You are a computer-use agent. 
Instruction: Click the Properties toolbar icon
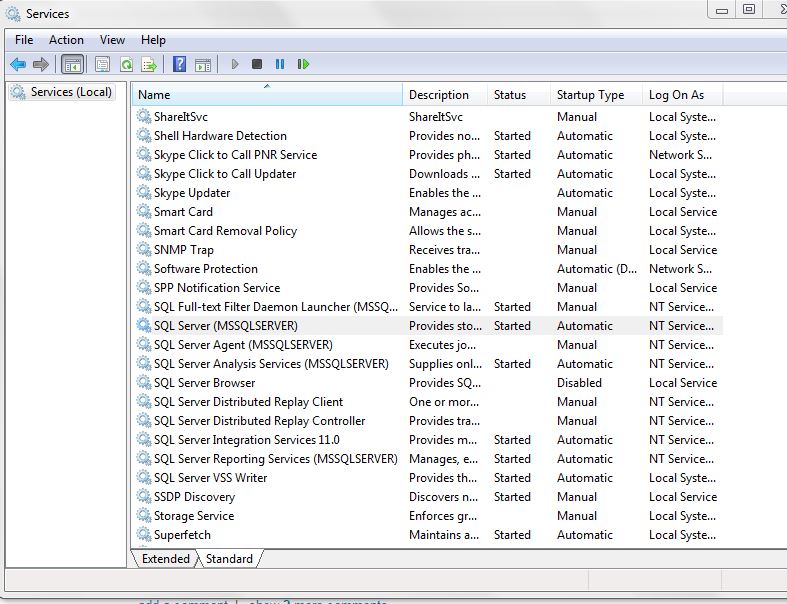102,64
